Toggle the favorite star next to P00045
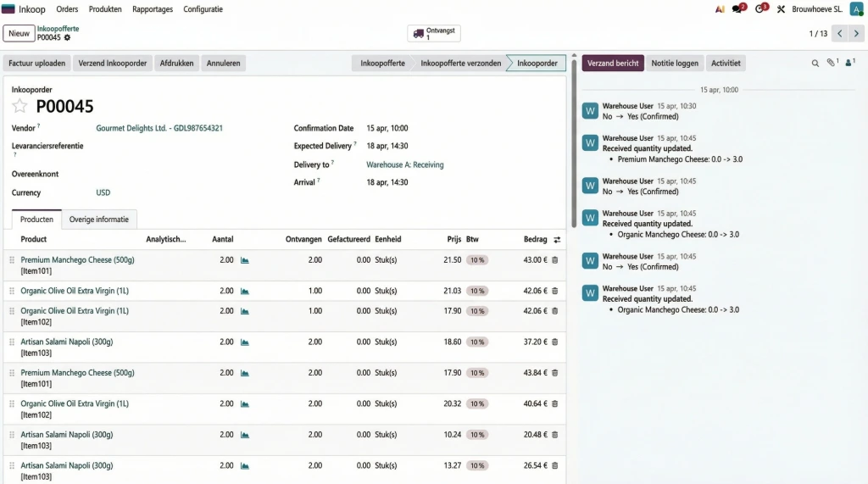868x484 pixels. pos(19,106)
